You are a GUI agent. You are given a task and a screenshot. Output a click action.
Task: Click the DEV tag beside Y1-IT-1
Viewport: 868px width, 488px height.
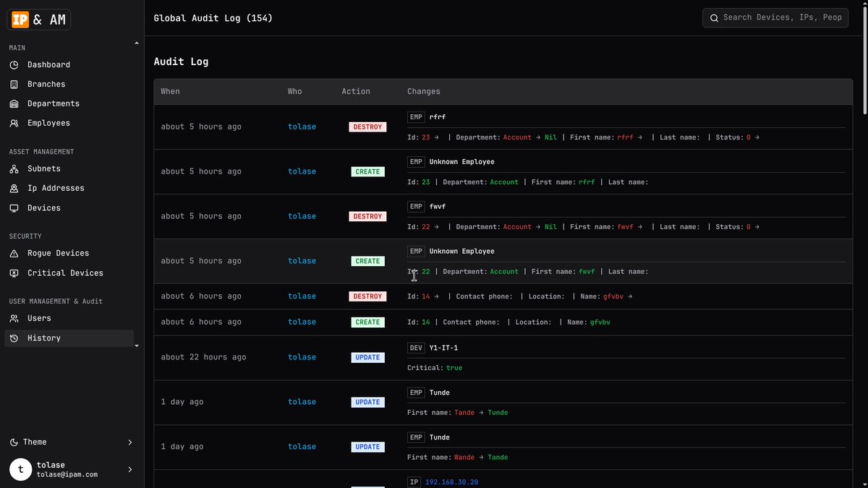tap(416, 348)
